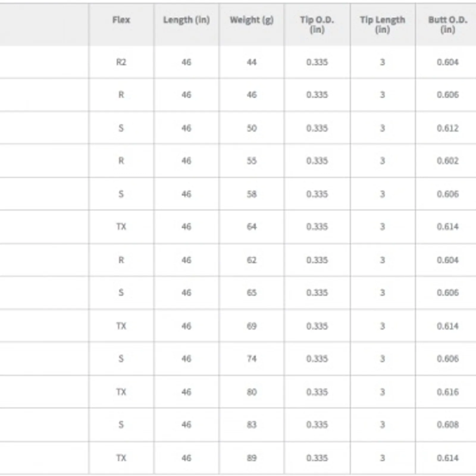This screenshot has height=476, width=476.
Task: Select the weight cell showing 74
Action: (251, 359)
